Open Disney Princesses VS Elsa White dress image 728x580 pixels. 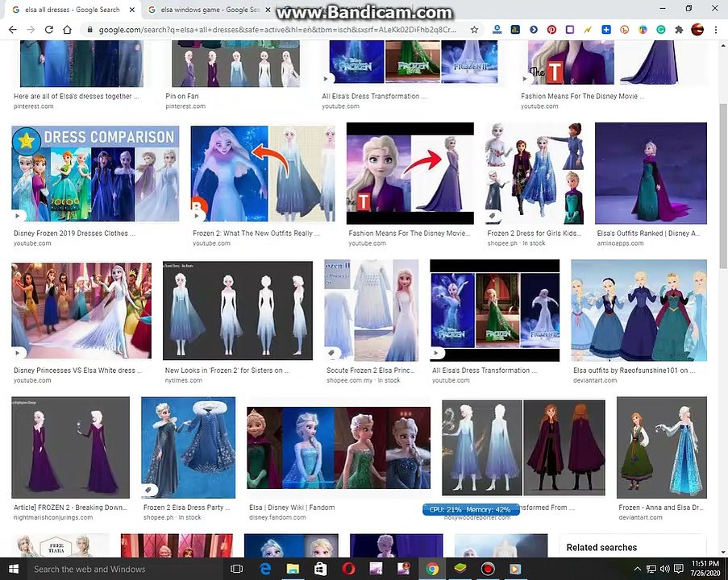[81, 311]
